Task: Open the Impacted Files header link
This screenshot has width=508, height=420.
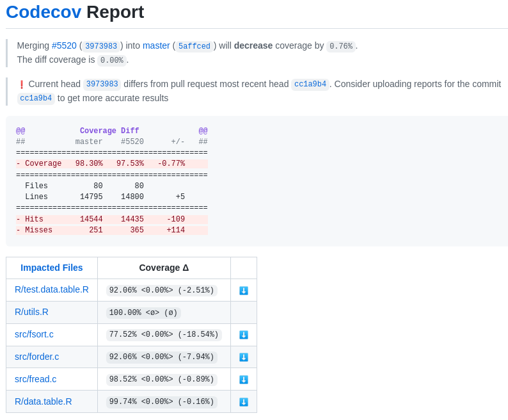Action: click(52, 268)
